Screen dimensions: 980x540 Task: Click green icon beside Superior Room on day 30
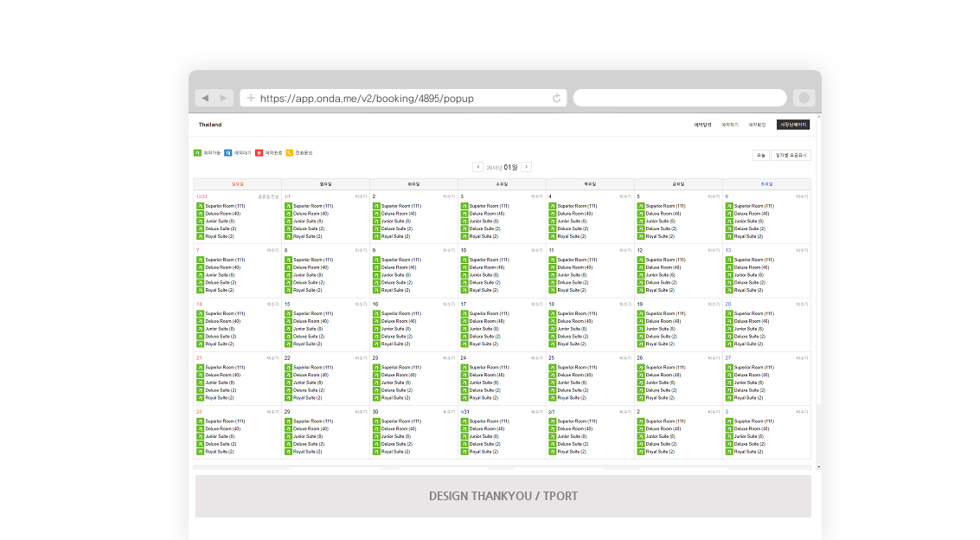click(x=376, y=421)
